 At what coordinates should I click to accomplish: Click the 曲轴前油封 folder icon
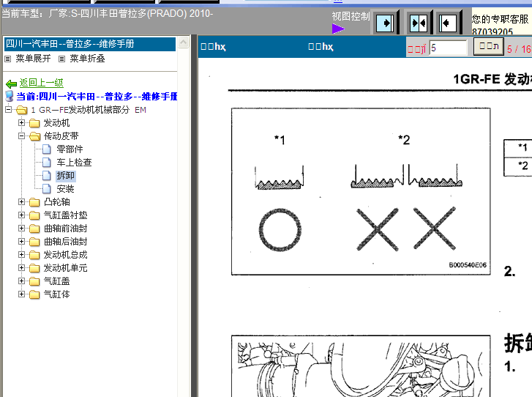pos(34,229)
